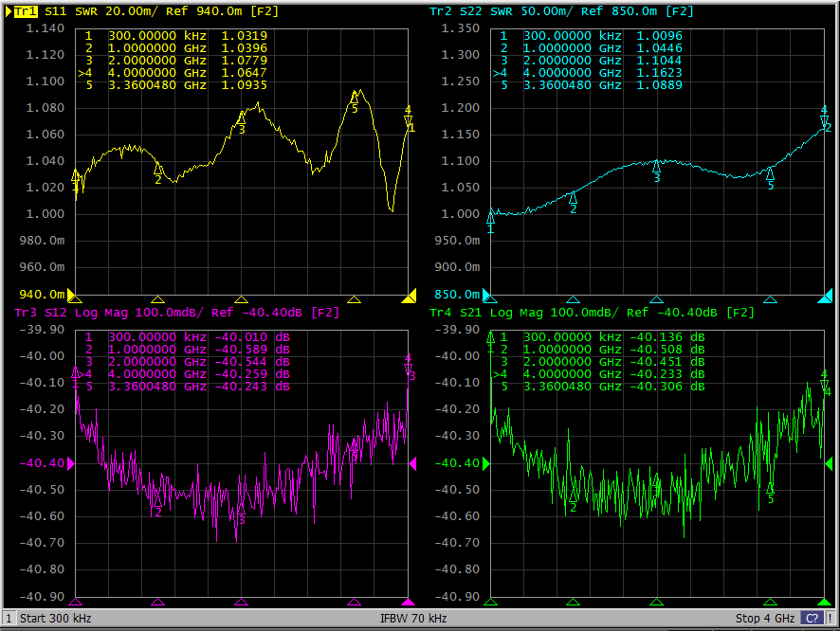Activate the Tr1 S11 trace label
Image resolution: width=840 pixels, height=631 pixels.
pyautogui.click(x=27, y=11)
